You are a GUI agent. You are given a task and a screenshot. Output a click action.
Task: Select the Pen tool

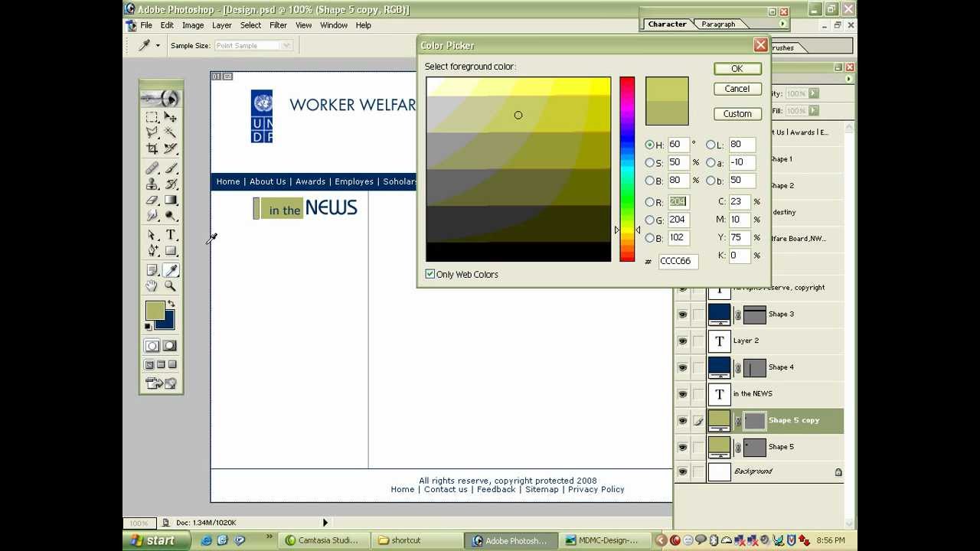click(152, 251)
